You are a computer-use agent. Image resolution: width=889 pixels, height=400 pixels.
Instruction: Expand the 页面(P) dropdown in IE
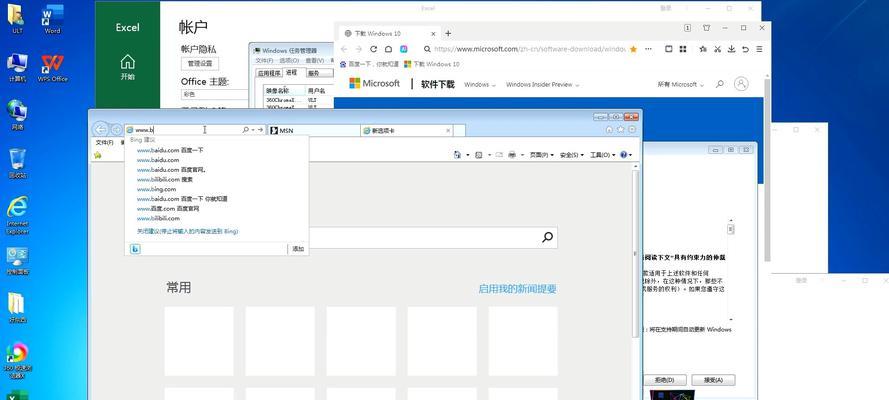[x=541, y=155]
